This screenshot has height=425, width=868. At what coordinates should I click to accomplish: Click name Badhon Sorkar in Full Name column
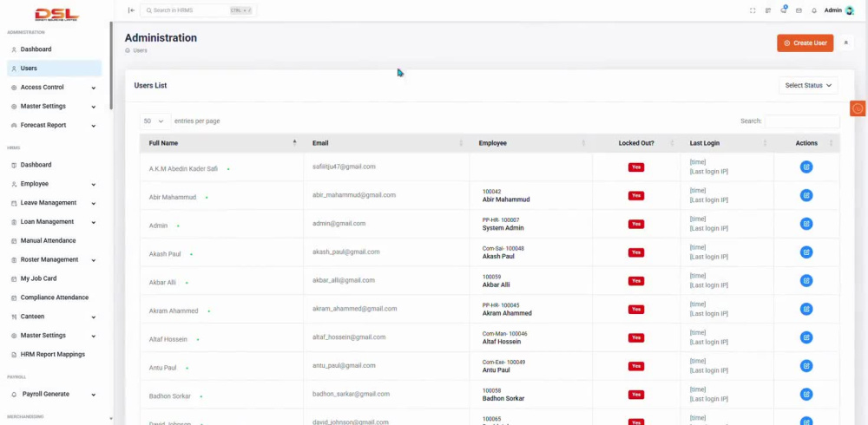click(169, 396)
